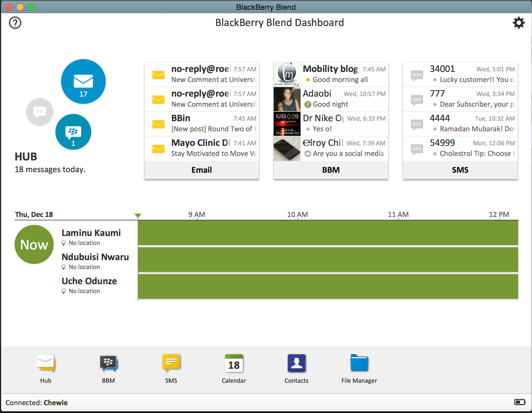The image size is (532, 413).
Task: Open Elroy Chib's BlackBerry phone avatar
Action: [287, 148]
